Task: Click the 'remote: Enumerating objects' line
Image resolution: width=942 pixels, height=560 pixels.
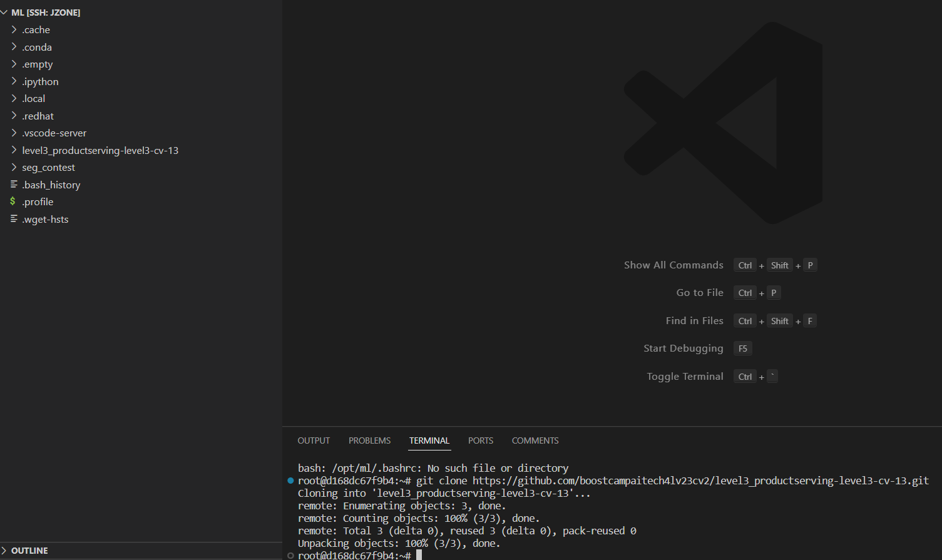Action: [402, 506]
